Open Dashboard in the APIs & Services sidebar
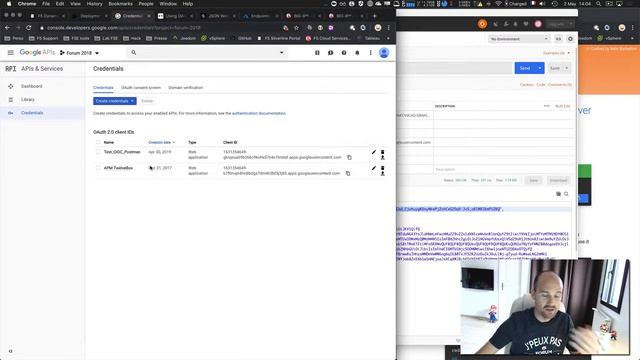 coord(31,86)
